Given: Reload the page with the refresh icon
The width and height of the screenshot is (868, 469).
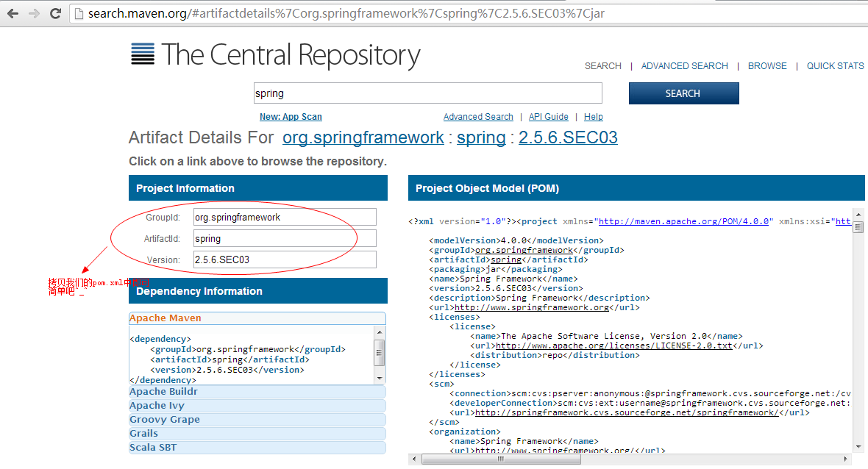Looking at the screenshot, I should (x=55, y=13).
